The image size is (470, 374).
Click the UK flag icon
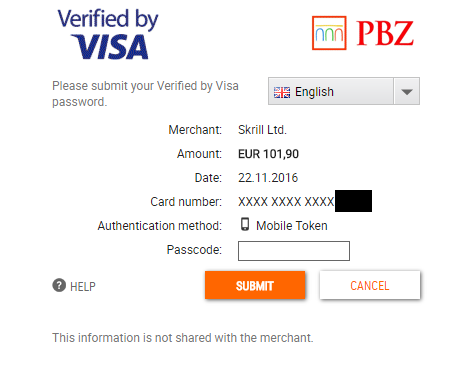(x=282, y=92)
